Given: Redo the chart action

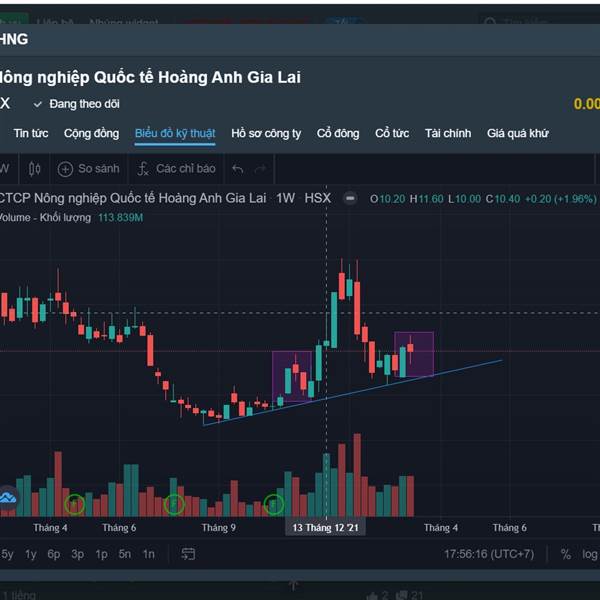Looking at the screenshot, I should [x=261, y=169].
